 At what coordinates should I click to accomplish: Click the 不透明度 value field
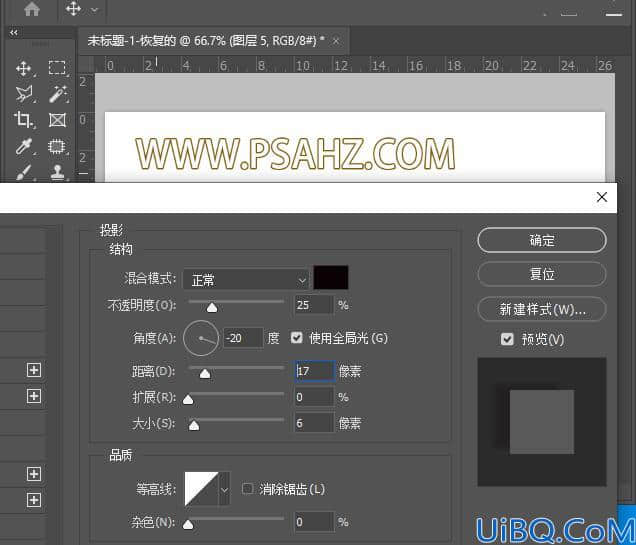coord(314,305)
